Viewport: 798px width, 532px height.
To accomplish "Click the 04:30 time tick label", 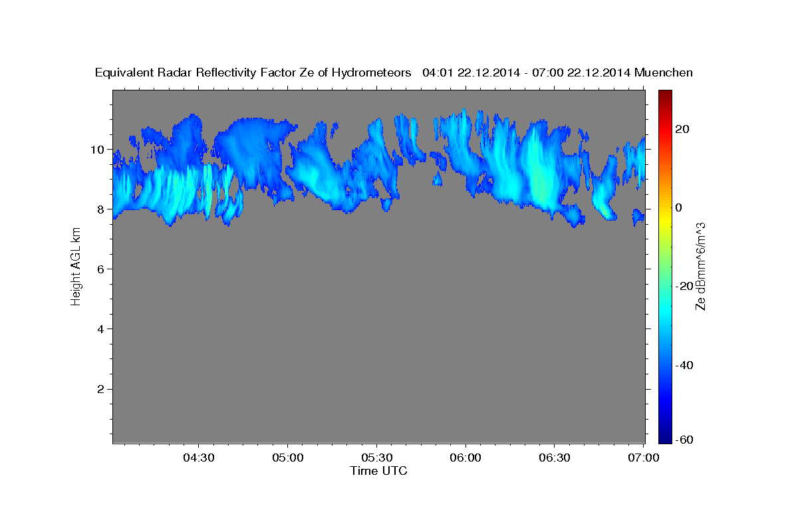I will [x=198, y=458].
